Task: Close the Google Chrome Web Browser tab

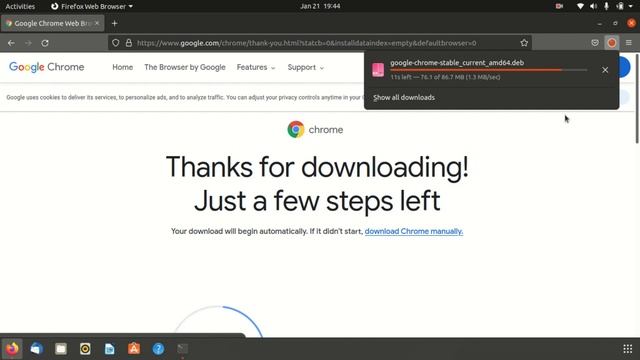Action: point(97,23)
